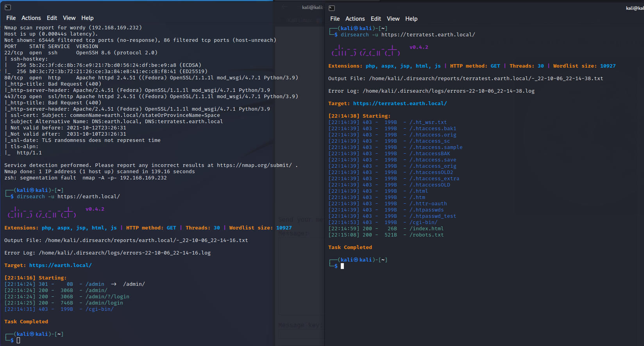Open the View menu in the left terminal
Image resolution: width=644 pixels, height=346 pixels.
tap(69, 18)
